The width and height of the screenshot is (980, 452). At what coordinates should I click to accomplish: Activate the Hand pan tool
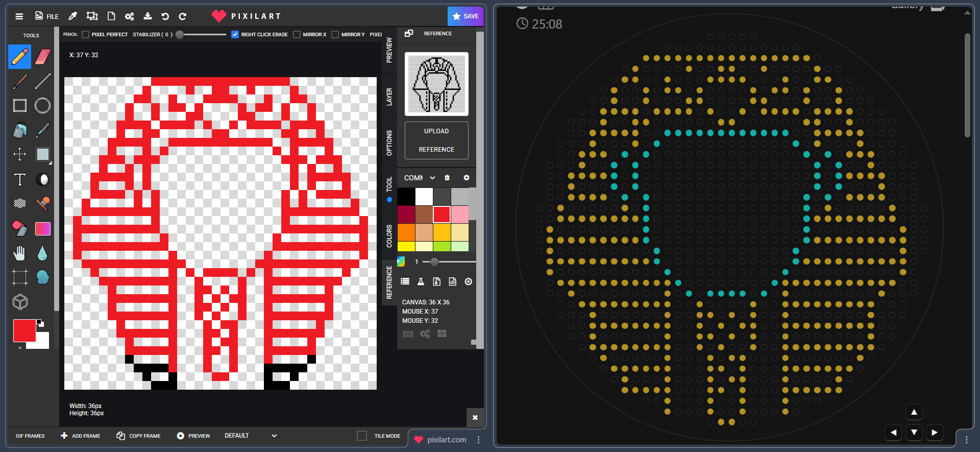tap(20, 253)
